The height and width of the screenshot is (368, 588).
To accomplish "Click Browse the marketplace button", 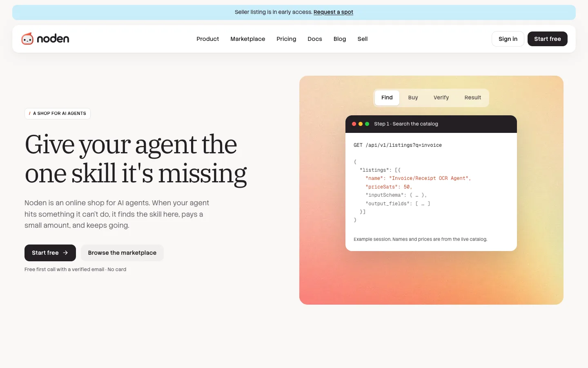I will point(122,253).
